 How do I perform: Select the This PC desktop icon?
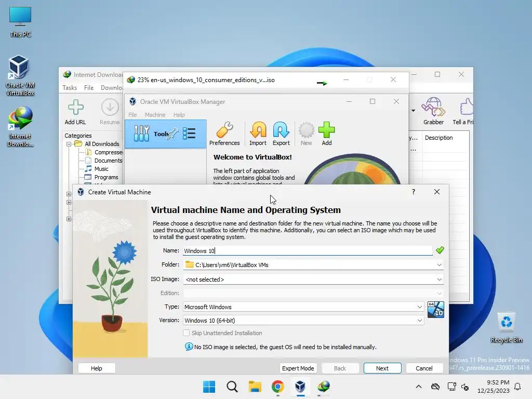pos(20,22)
